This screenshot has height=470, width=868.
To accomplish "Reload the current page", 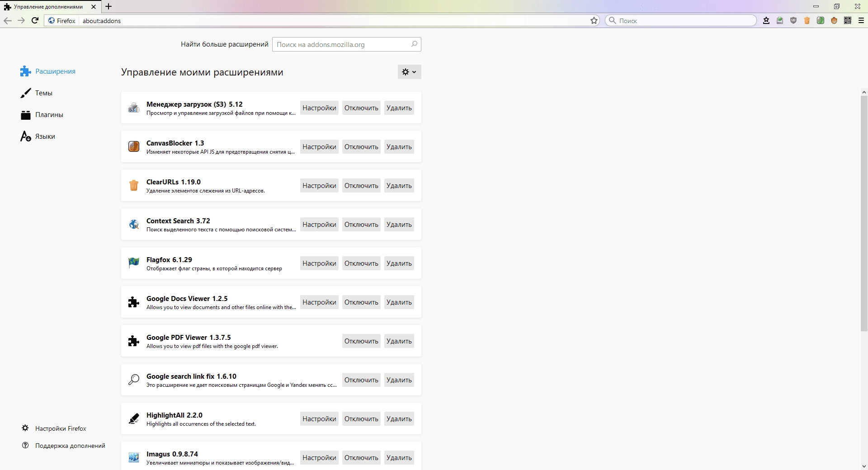I will [x=35, y=20].
